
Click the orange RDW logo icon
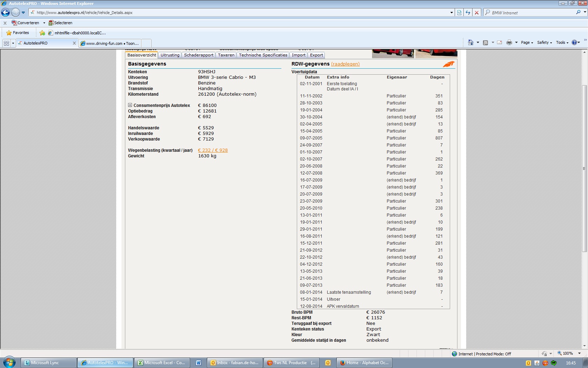[x=448, y=64]
